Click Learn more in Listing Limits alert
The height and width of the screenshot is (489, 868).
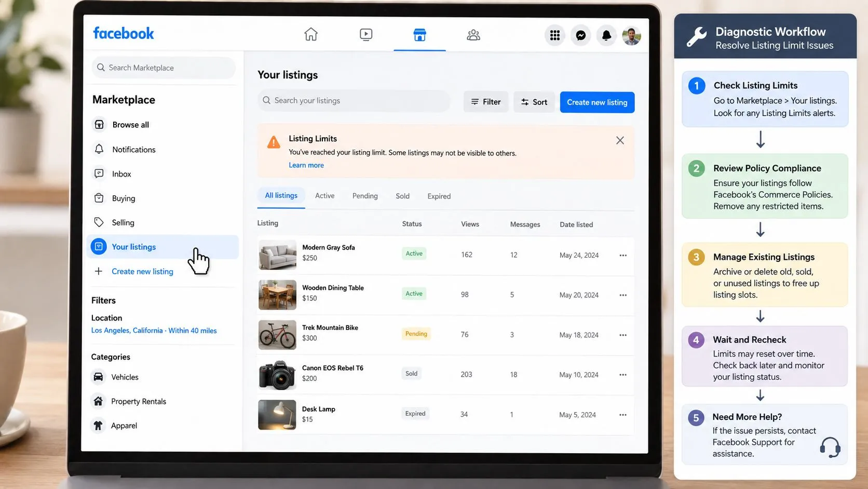click(x=306, y=165)
